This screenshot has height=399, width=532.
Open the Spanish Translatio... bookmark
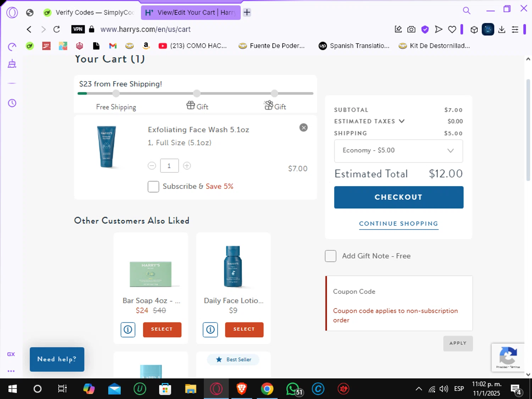pyautogui.click(x=354, y=46)
